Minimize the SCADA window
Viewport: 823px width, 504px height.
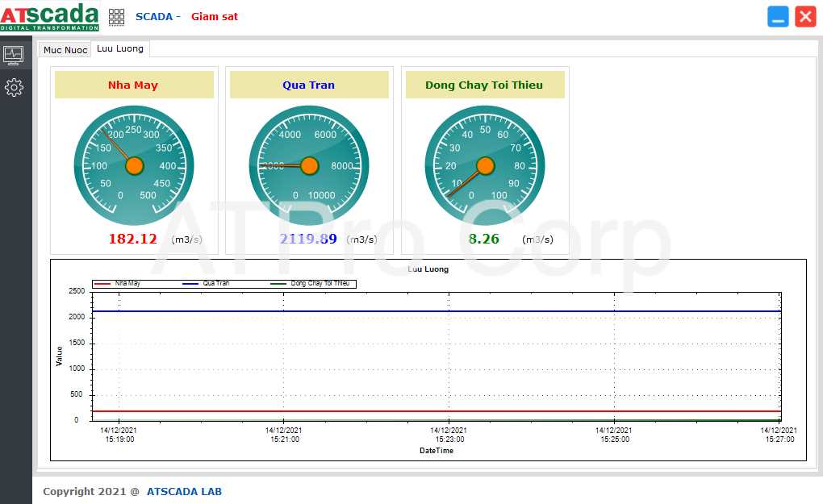point(778,17)
